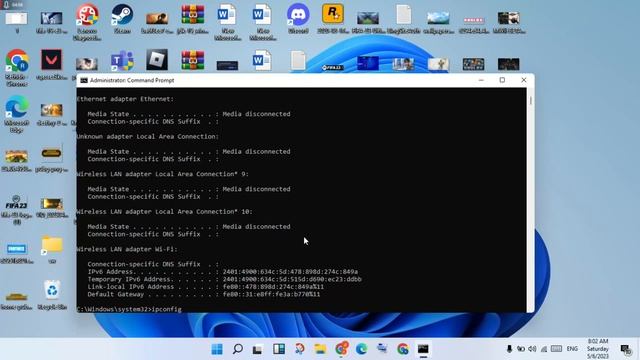Click 'Wireless LAN adapter Local Area Connection* 10:'
Screen dimensions: 640x360
(x=164, y=212)
